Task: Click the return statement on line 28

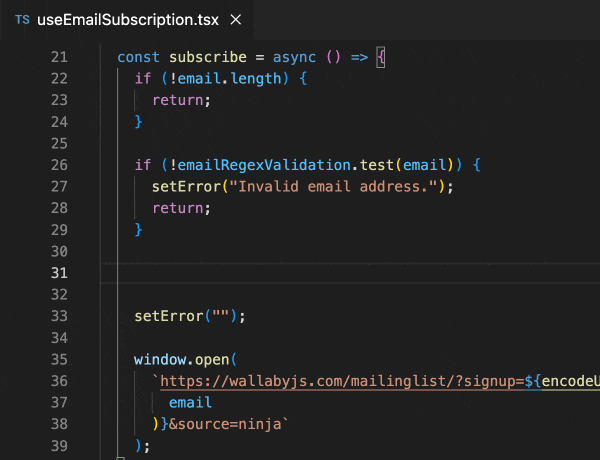Action: [x=180, y=208]
